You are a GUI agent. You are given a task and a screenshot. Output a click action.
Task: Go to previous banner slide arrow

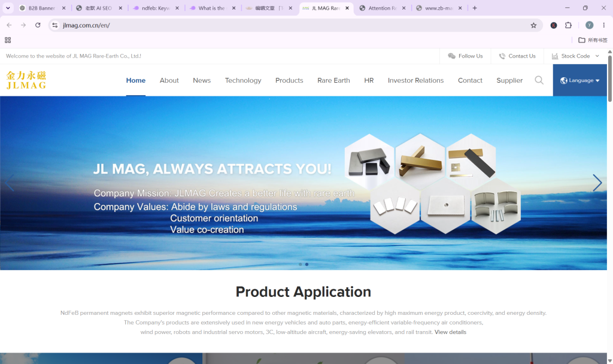10,183
